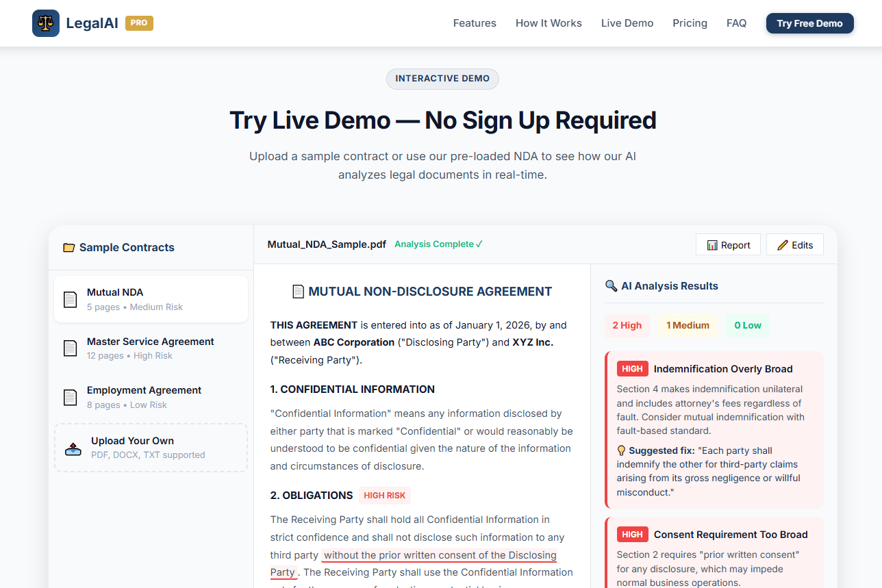
Task: Click the '5 pages • Medium Risk' text
Action: pos(135,307)
